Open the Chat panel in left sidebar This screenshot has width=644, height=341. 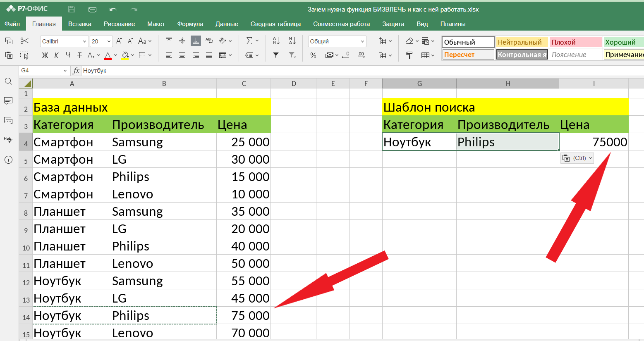(8, 120)
